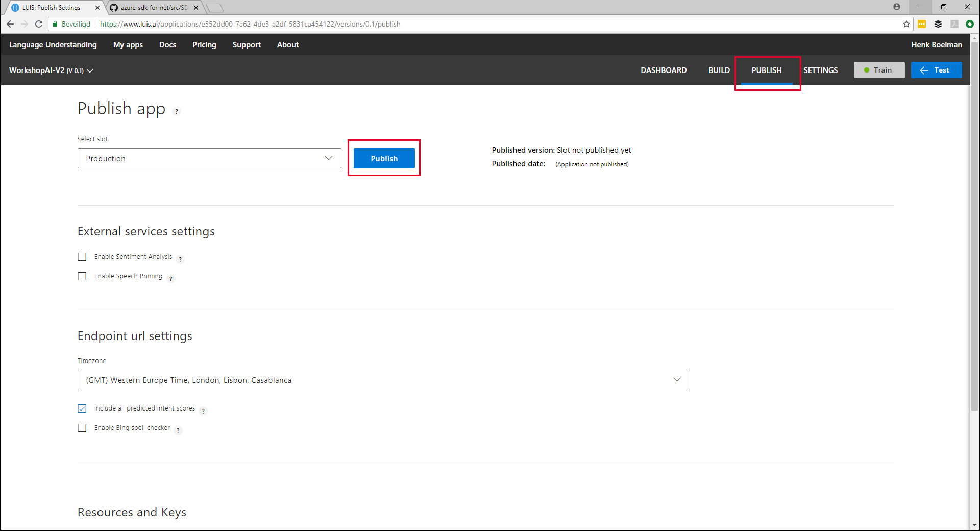This screenshot has width=980, height=531.
Task: Click the Language Understanding home link
Action: [x=53, y=45]
